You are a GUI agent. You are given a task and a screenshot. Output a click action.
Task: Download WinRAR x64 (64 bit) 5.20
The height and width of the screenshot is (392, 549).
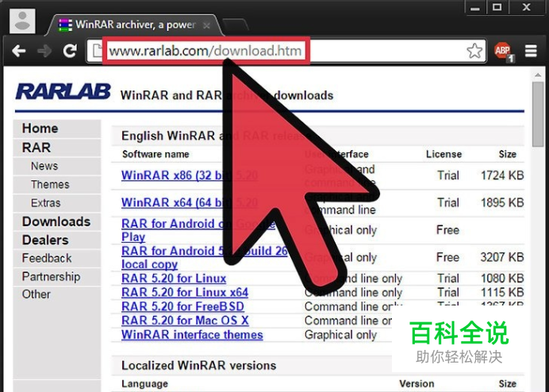[190, 202]
